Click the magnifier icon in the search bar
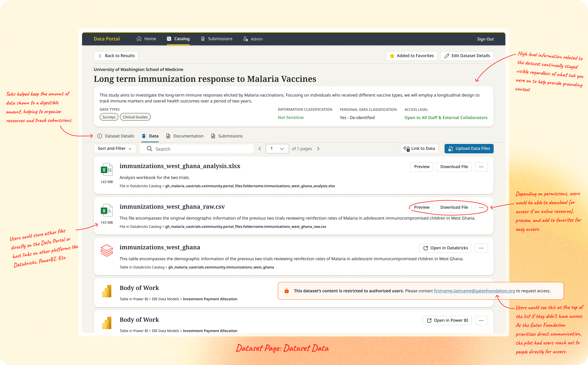 pyautogui.click(x=149, y=149)
